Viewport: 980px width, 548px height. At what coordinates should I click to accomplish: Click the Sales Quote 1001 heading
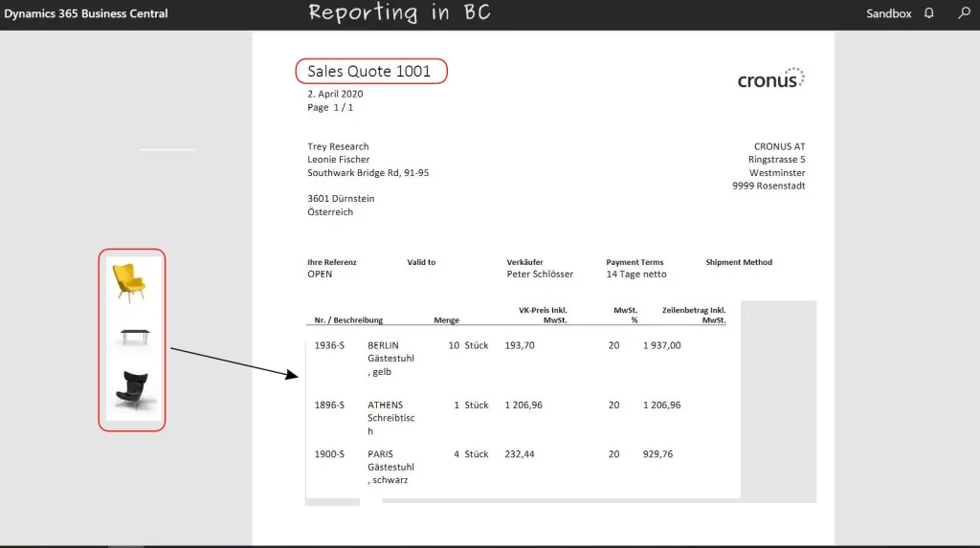[x=369, y=71]
